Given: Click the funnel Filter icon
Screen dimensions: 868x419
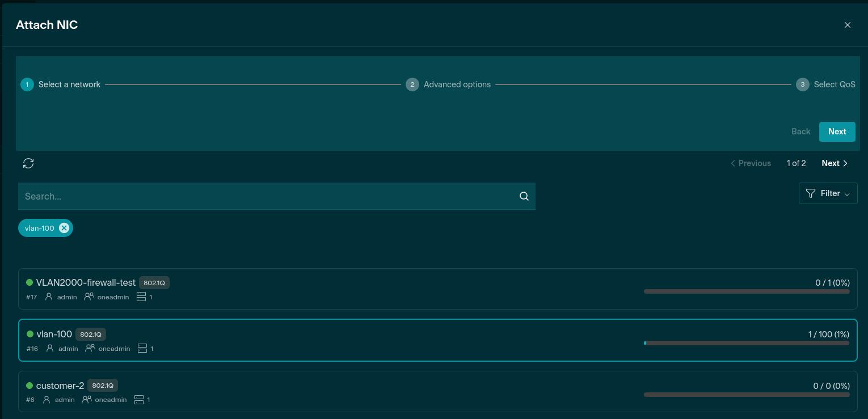Looking at the screenshot, I should click(811, 193).
